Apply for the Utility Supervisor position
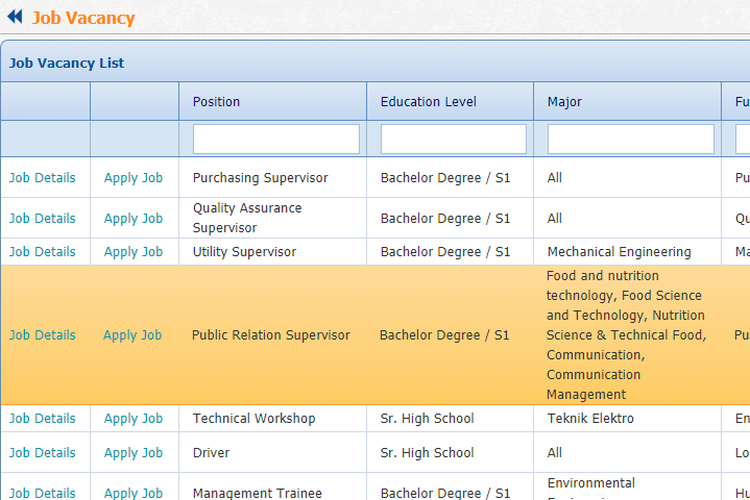The width and height of the screenshot is (750, 500). (x=133, y=252)
